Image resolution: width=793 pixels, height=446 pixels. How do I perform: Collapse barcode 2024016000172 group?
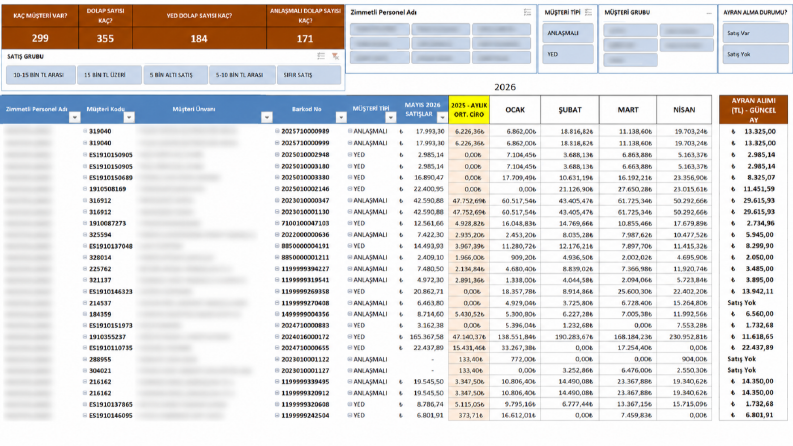pos(277,336)
